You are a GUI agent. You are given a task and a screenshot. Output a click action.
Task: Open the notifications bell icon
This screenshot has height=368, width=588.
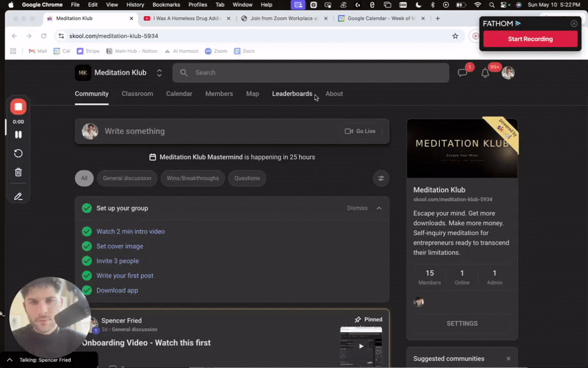point(485,73)
